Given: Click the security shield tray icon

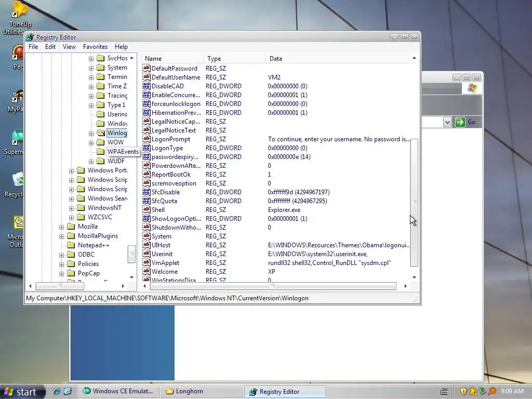Looking at the screenshot, I should [x=463, y=391].
